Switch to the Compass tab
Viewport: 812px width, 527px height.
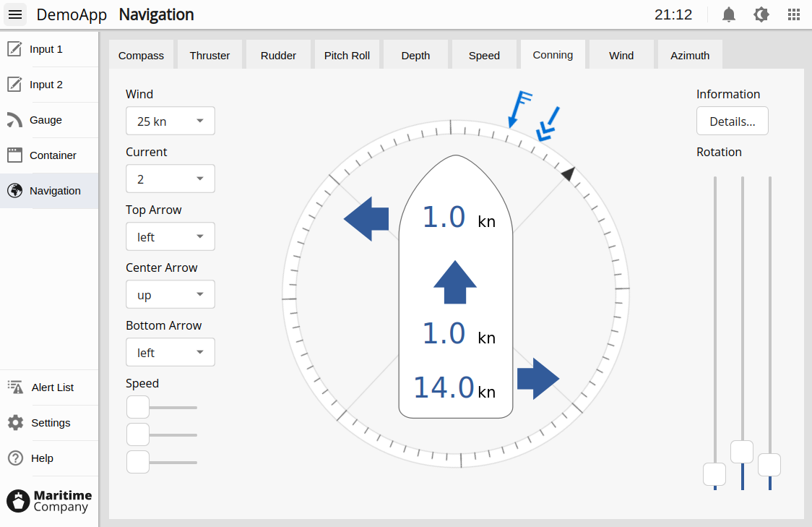[x=142, y=56]
